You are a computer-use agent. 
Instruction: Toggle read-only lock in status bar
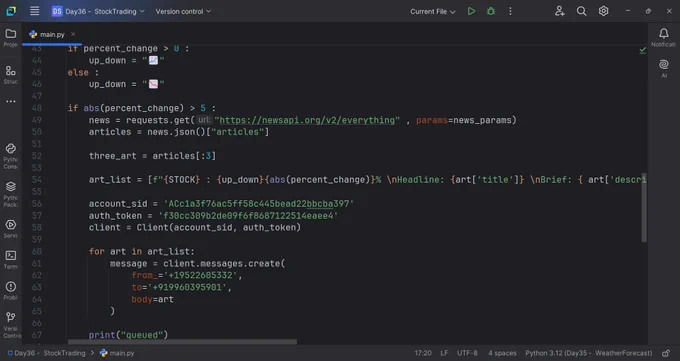coord(666,353)
